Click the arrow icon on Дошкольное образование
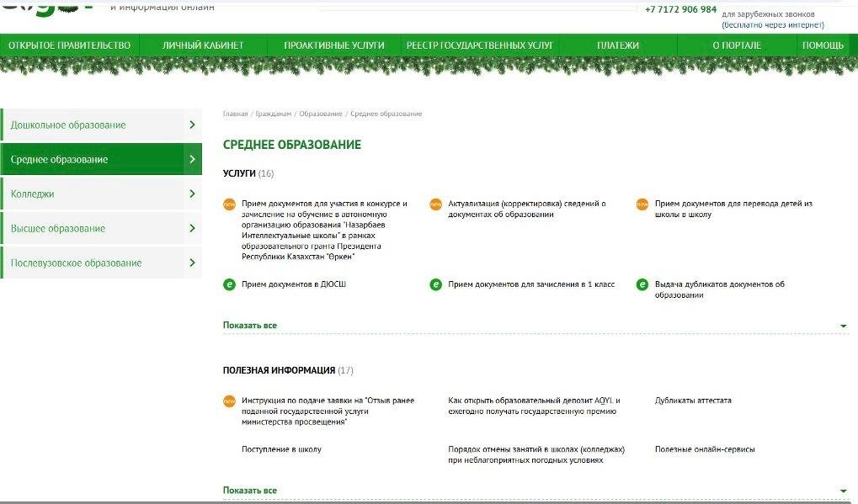858x504 pixels. coord(192,125)
